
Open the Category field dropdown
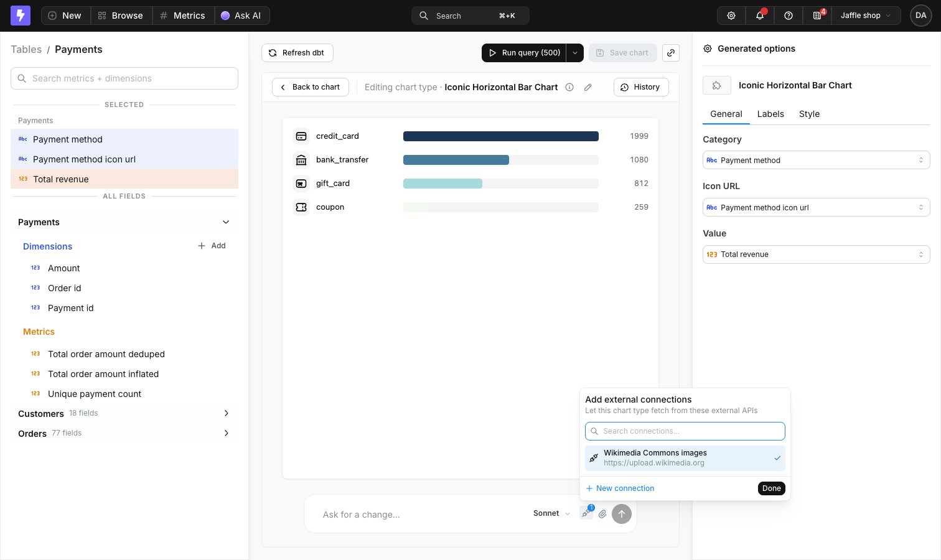click(817, 160)
